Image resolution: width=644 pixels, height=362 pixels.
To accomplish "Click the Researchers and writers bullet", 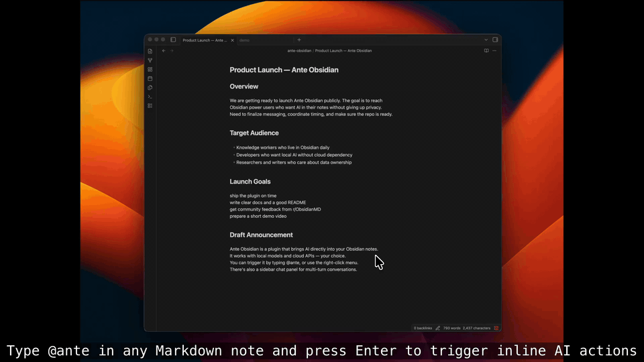I will pos(294,162).
